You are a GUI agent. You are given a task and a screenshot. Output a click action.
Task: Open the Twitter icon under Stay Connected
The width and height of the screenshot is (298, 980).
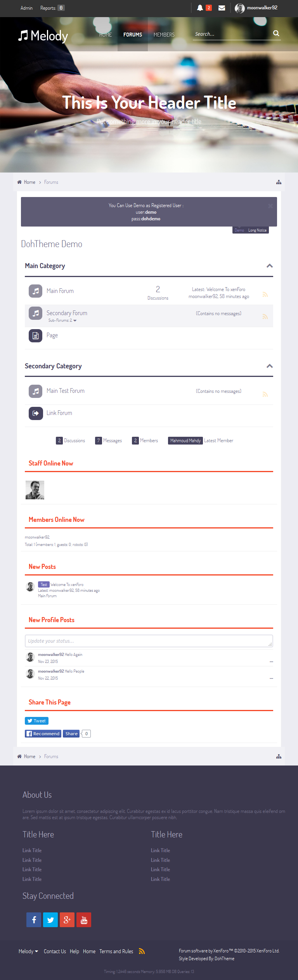[x=50, y=920]
